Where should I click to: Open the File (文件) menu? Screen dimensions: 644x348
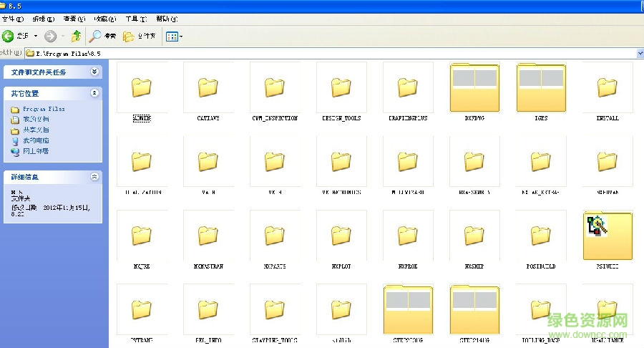point(13,19)
